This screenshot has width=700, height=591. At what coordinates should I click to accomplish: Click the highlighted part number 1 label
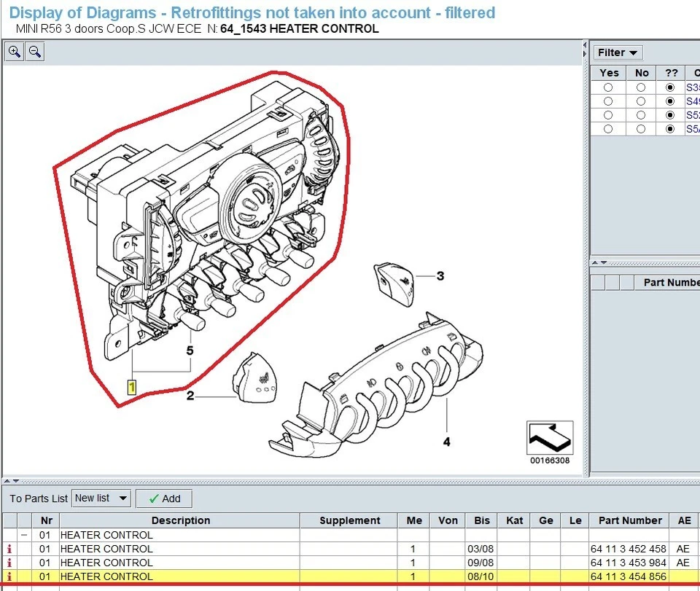click(132, 387)
